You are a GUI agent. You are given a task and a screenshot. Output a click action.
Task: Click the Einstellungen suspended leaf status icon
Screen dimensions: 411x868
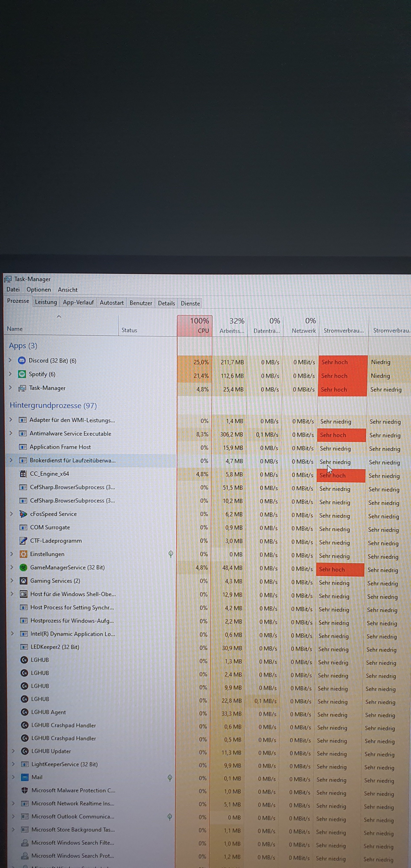(171, 554)
